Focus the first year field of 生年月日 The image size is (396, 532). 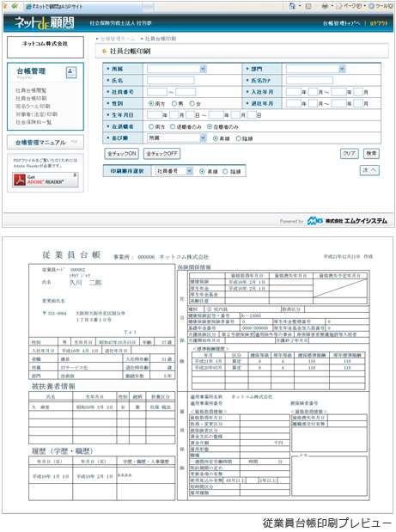[x=155, y=115]
